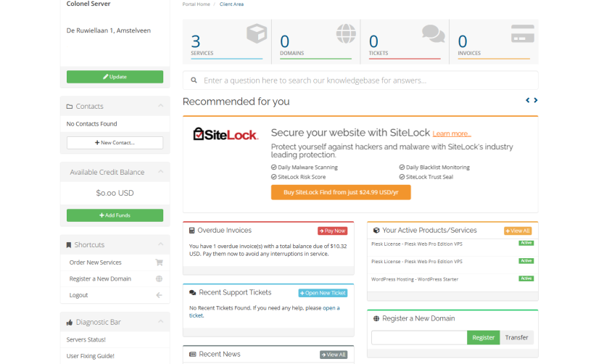Open SiteLock Learn more link
604x364 pixels.
pos(452,133)
